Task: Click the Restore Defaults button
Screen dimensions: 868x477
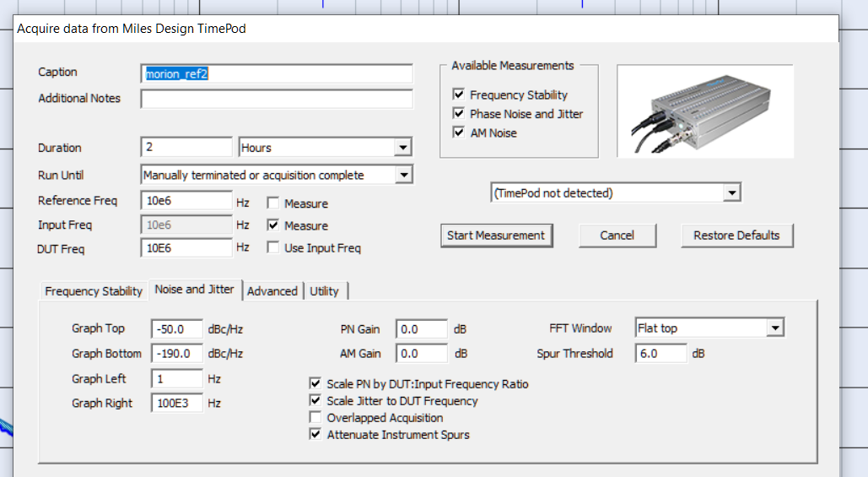Action: coord(736,236)
